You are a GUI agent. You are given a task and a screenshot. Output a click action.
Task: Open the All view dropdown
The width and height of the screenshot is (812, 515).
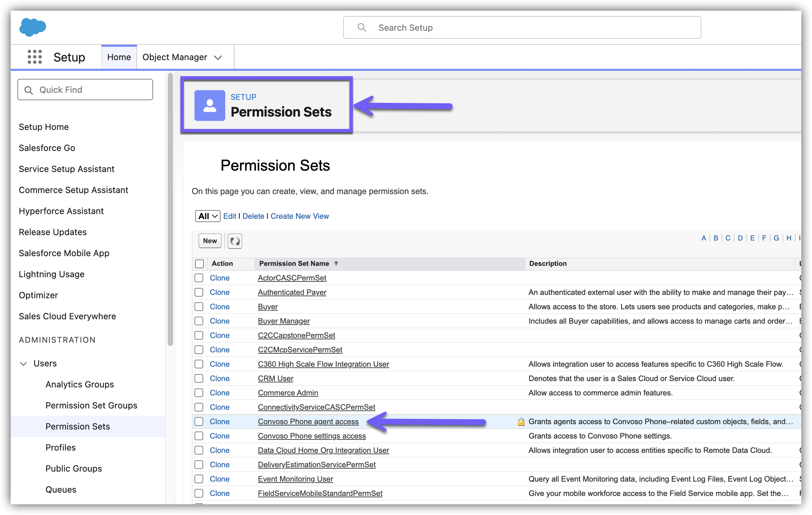pos(208,216)
